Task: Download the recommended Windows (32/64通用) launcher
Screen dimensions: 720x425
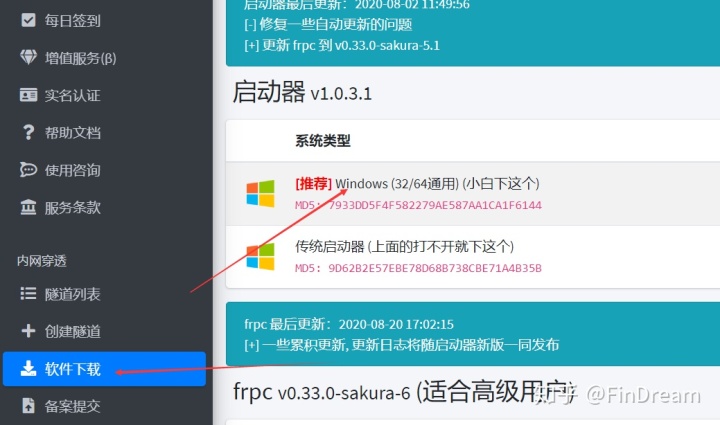Action: 417,184
